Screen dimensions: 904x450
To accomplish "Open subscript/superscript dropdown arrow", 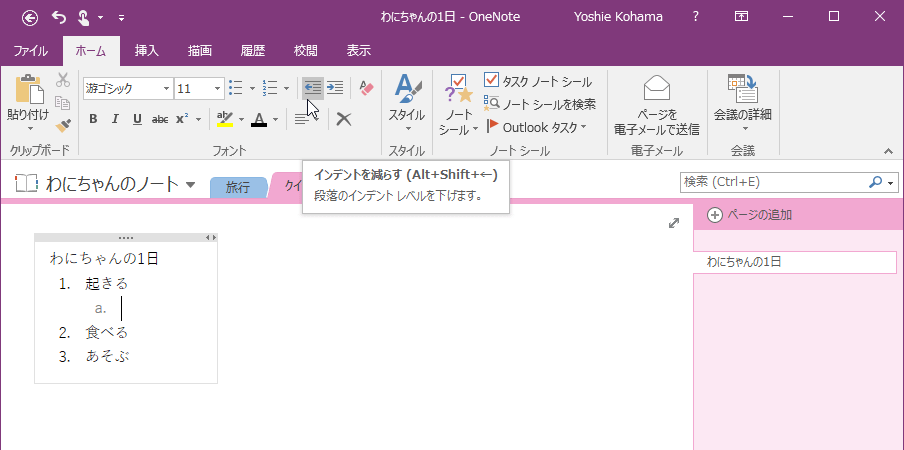I will (x=198, y=119).
